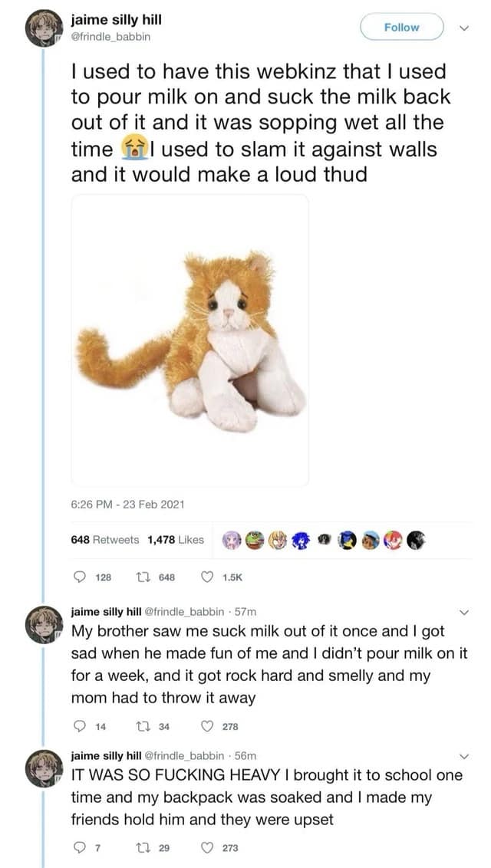The width and height of the screenshot is (491, 868).
Task: Follow @frindle_babbin
Action: tap(400, 27)
